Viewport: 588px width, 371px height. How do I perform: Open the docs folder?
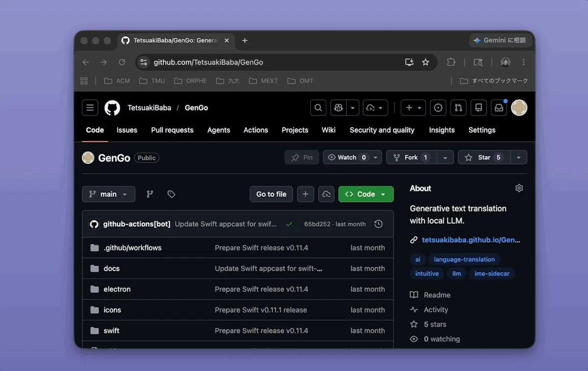coord(112,269)
